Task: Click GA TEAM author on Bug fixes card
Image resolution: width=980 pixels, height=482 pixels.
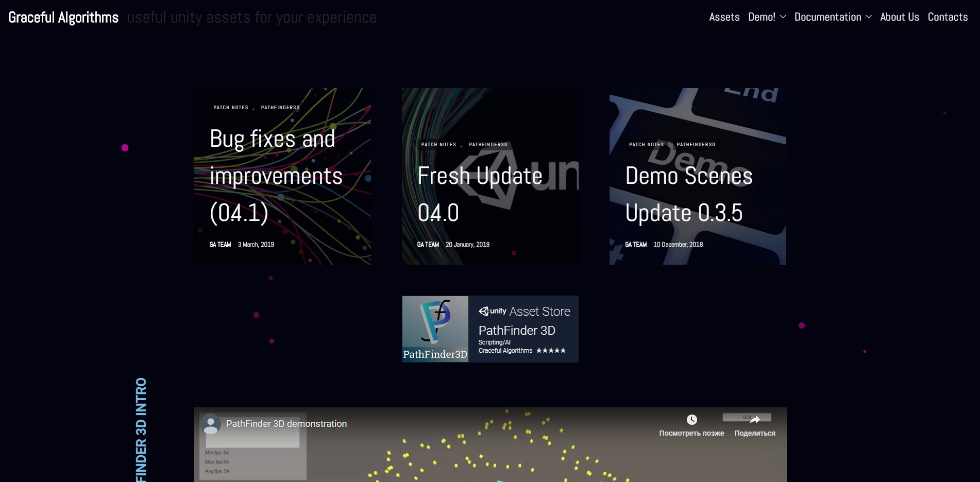Action: [x=220, y=245]
